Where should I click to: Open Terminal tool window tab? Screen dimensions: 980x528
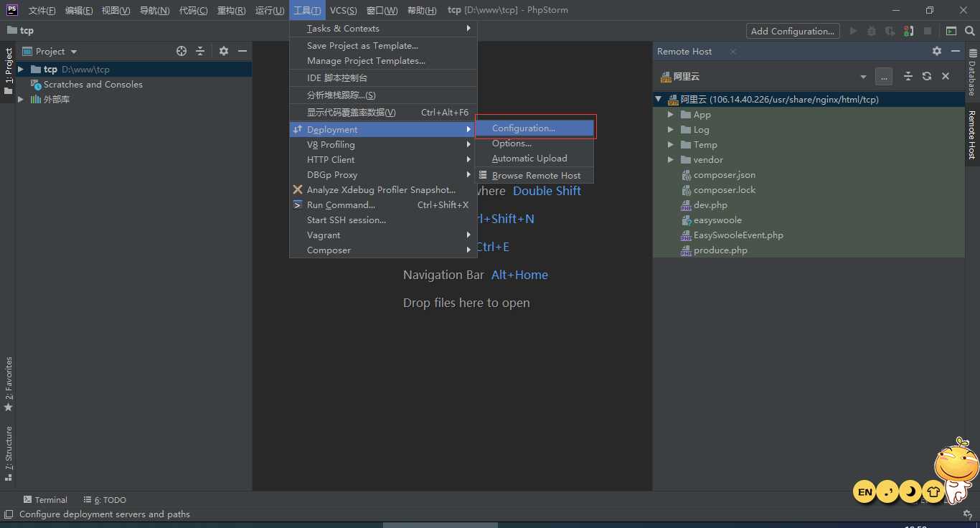pyautogui.click(x=45, y=499)
